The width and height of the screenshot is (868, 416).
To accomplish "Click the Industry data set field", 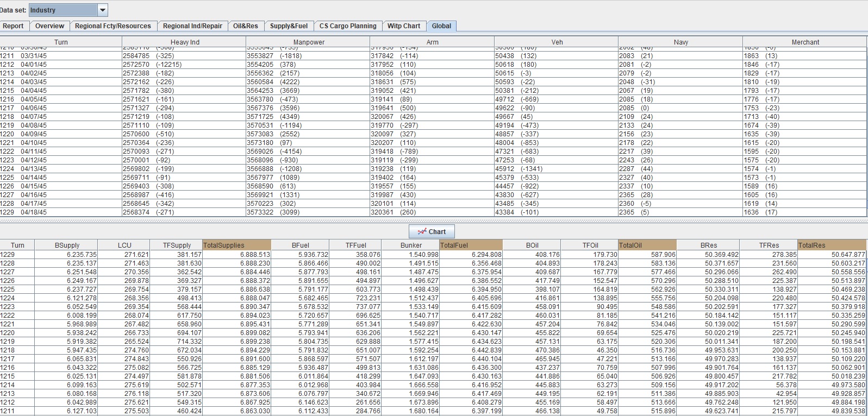I will point(63,10).
